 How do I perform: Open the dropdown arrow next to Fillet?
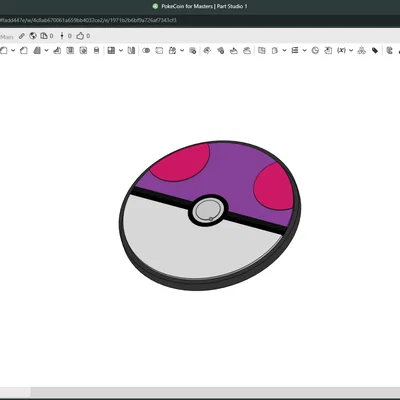pyautogui.click(x=13, y=51)
